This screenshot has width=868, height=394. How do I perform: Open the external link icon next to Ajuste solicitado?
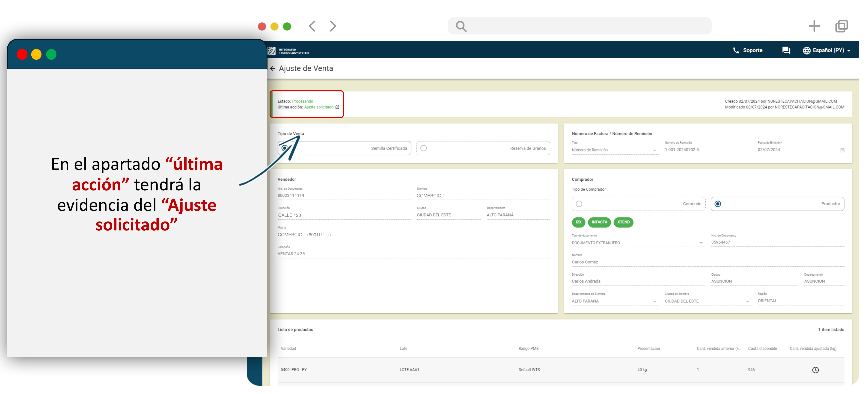click(337, 107)
